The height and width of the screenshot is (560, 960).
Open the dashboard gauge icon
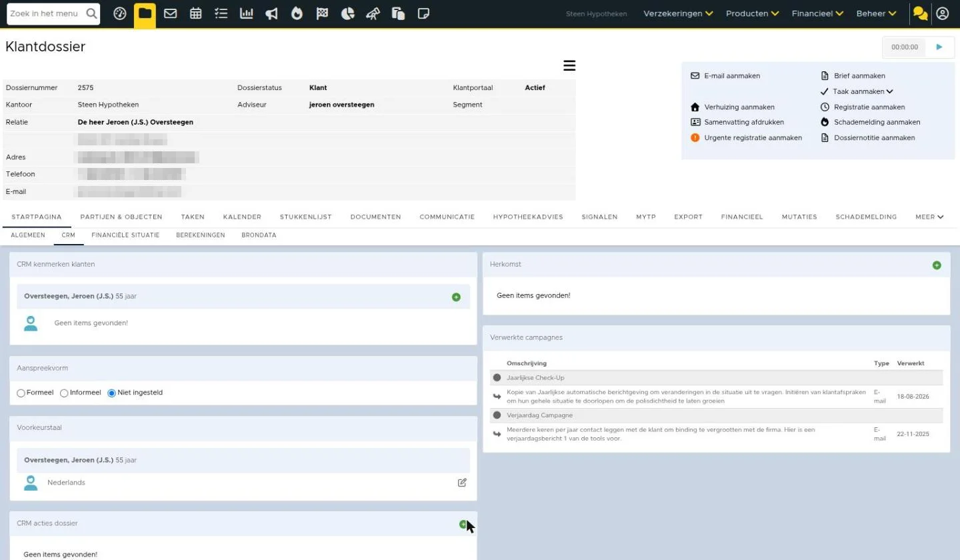pos(120,13)
